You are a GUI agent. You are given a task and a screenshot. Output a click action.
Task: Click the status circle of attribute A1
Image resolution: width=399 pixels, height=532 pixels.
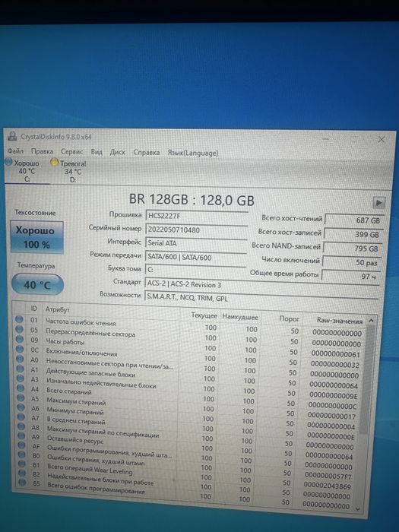21,369
